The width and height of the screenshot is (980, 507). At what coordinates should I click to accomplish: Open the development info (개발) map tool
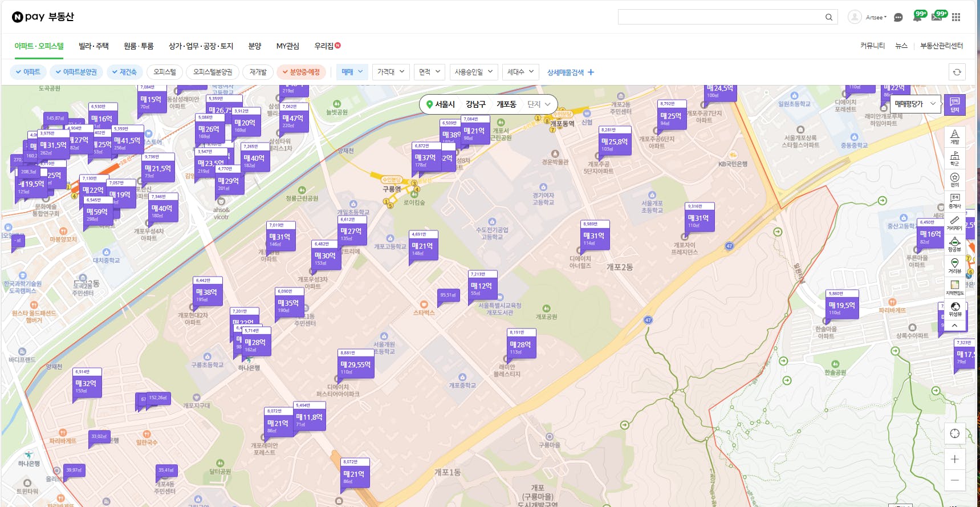click(x=954, y=137)
